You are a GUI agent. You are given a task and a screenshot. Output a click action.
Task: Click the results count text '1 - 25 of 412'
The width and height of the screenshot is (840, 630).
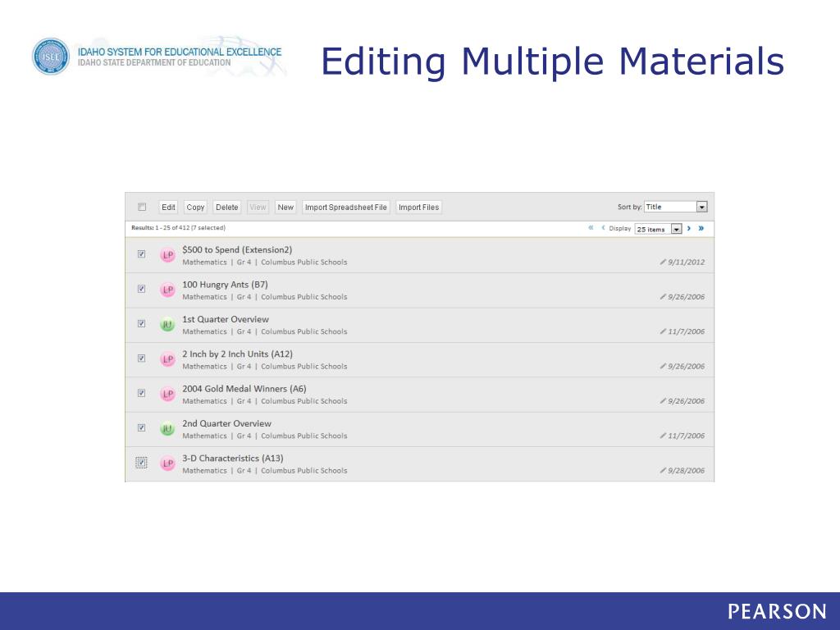172,228
